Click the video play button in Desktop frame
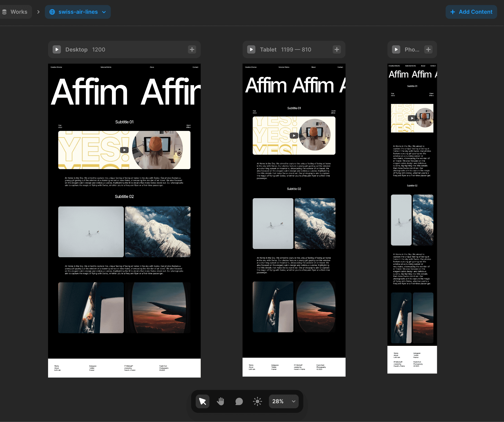This screenshot has height=422, width=504. coord(124,150)
